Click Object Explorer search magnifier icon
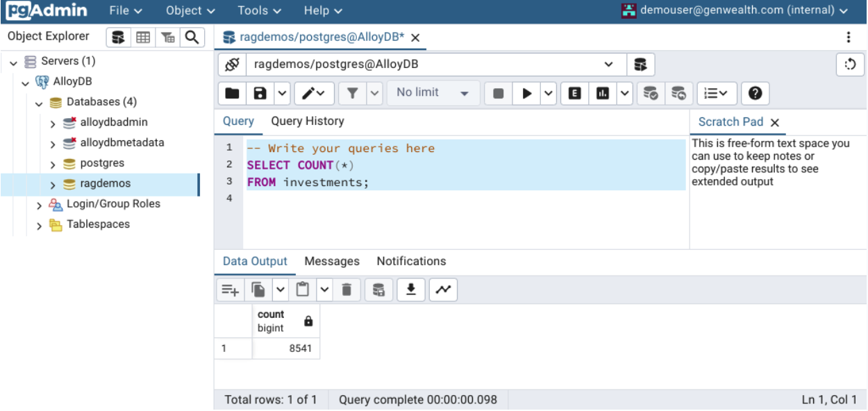The image size is (868, 411). point(192,37)
